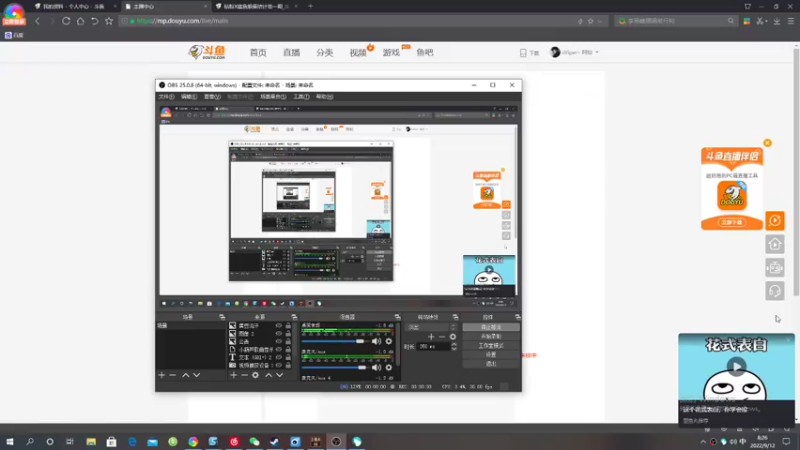Open the audio mixer dock menu icon
The image size is (800, 450).
397,317
